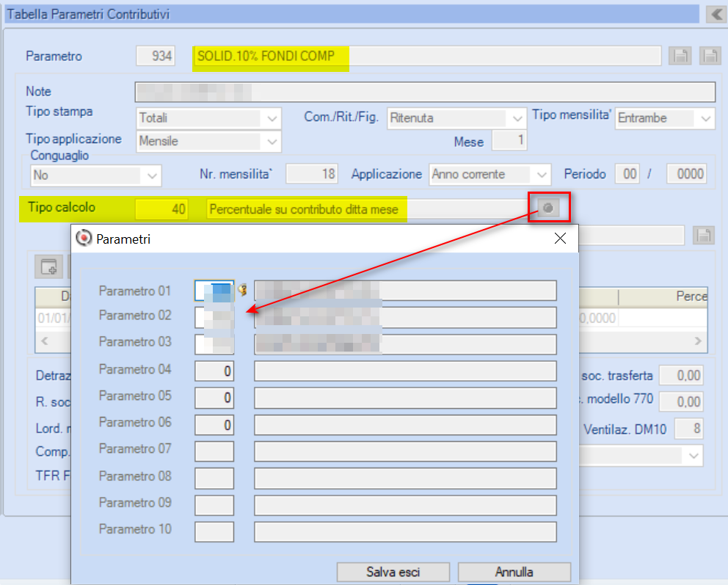This screenshot has width=728, height=585.
Task: Click the Parametro 04 code field
Action: click(214, 371)
